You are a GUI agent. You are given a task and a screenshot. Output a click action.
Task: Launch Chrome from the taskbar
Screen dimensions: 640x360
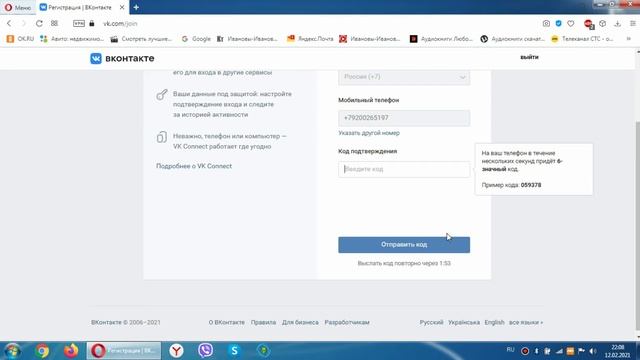[x=42, y=351]
